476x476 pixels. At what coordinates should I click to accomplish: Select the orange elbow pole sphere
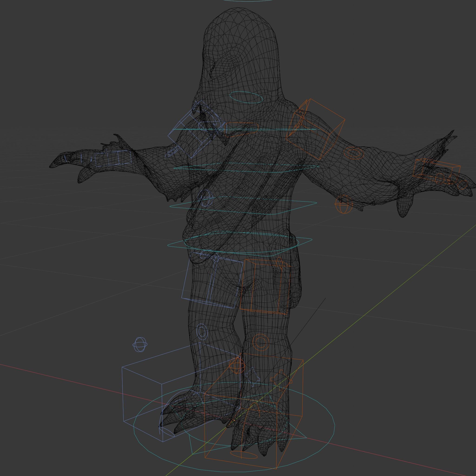[344, 204]
